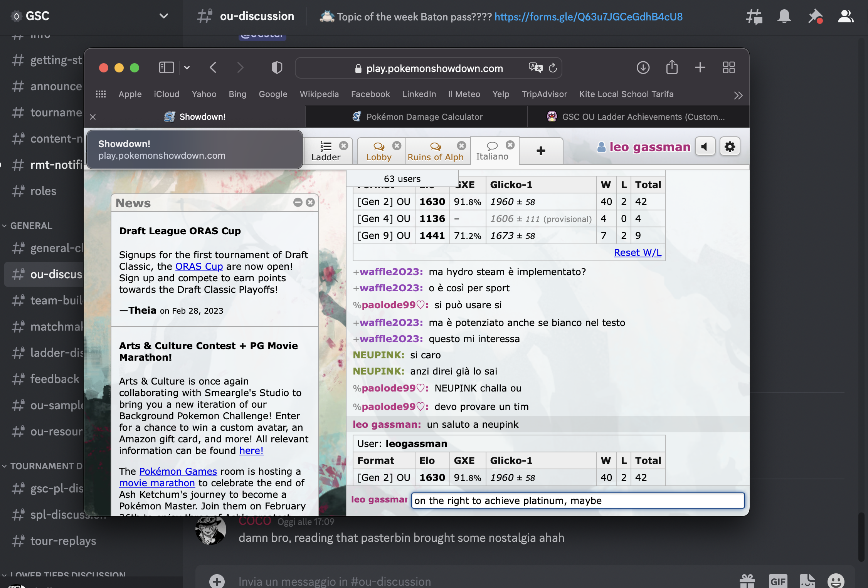Focus Showdown chat input field

click(577, 501)
